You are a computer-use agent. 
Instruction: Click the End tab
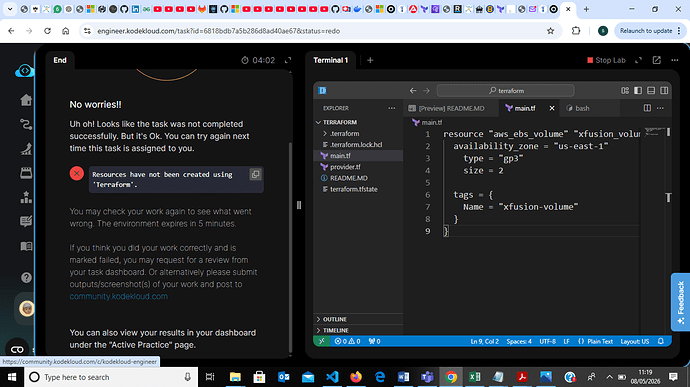tap(60, 60)
